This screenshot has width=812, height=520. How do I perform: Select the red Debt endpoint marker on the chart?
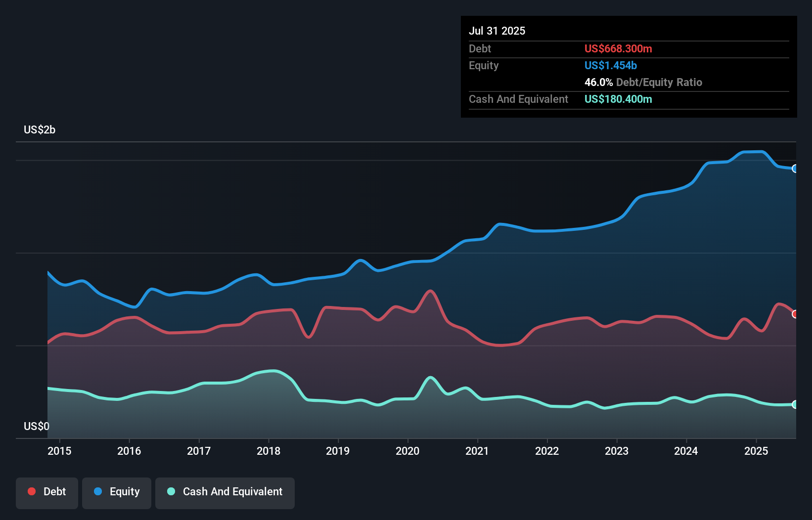(795, 314)
